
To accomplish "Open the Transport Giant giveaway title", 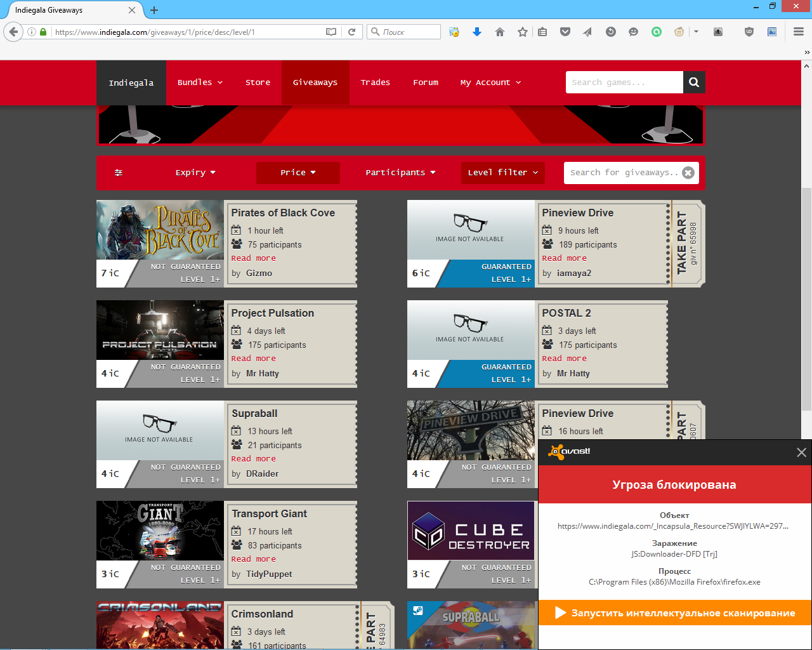I will 269,514.
